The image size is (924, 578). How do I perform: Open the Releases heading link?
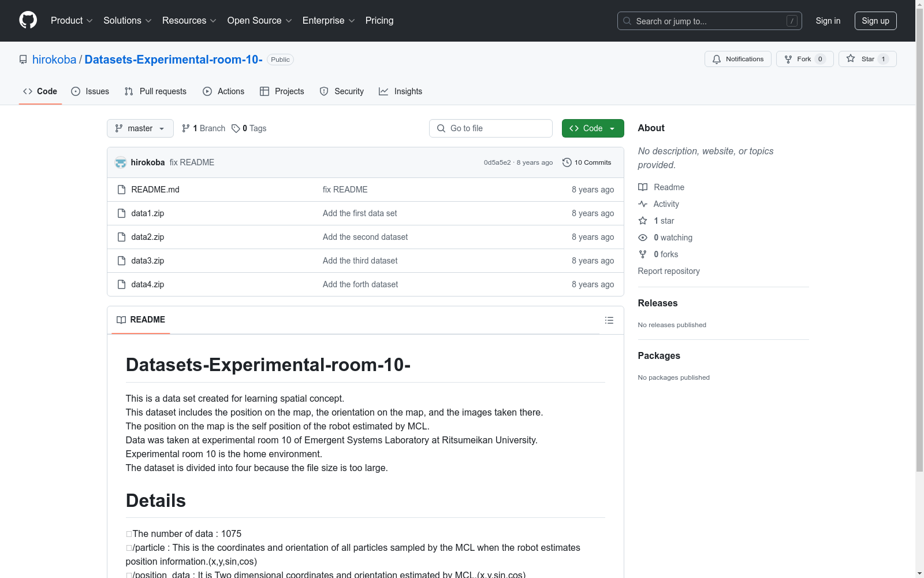pos(658,303)
